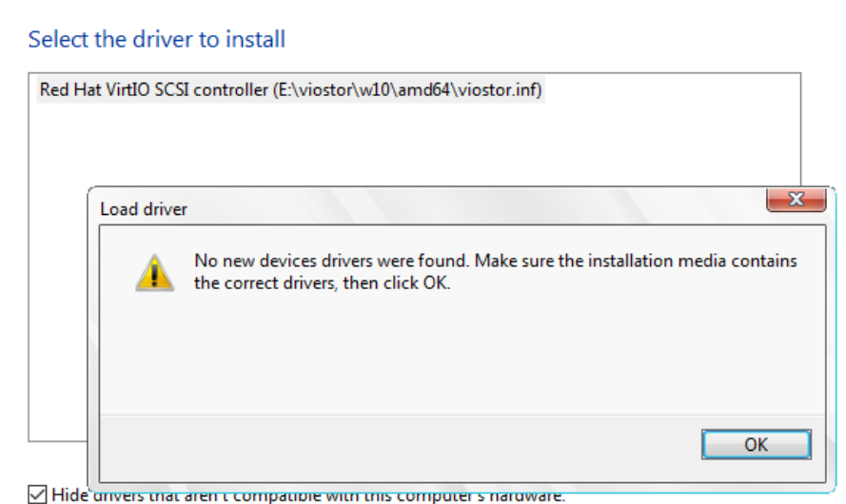Click the yellow warning triangle icon
Screen dimensions: 846x504
coord(155,273)
